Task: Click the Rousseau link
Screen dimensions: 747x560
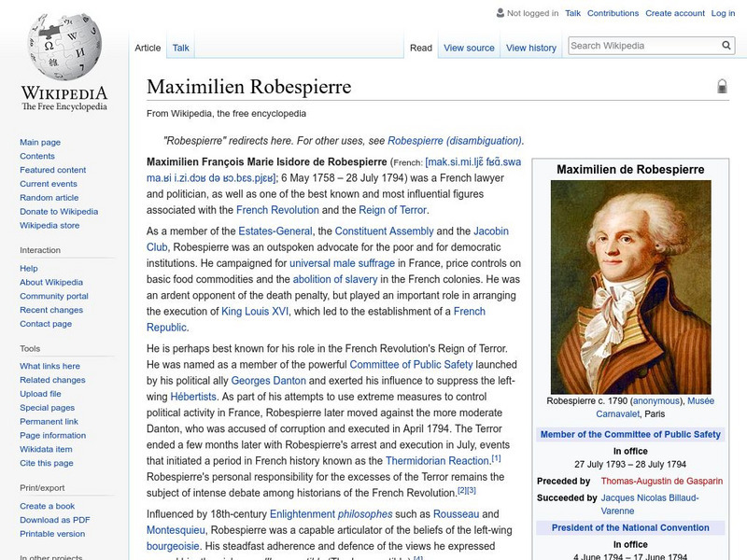Action: 456,514
